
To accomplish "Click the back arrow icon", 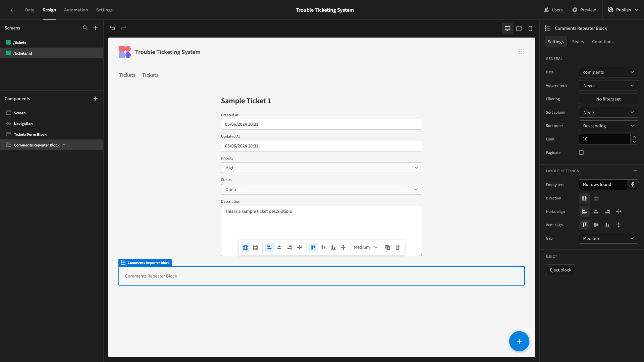I will pyautogui.click(x=13, y=10).
